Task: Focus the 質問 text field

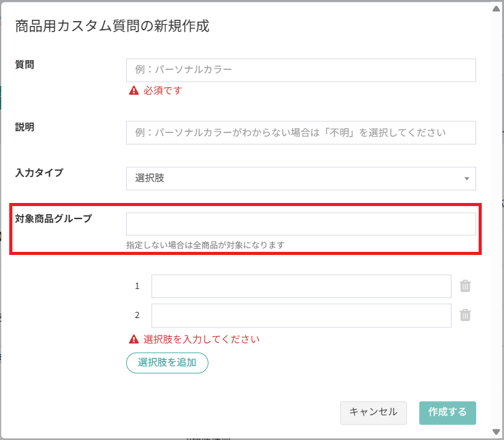Action: [301, 71]
